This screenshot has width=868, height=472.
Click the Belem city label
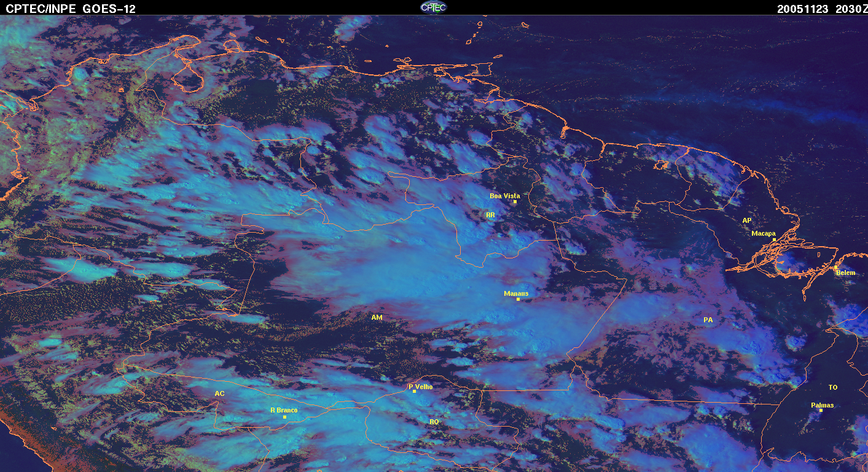tap(845, 273)
